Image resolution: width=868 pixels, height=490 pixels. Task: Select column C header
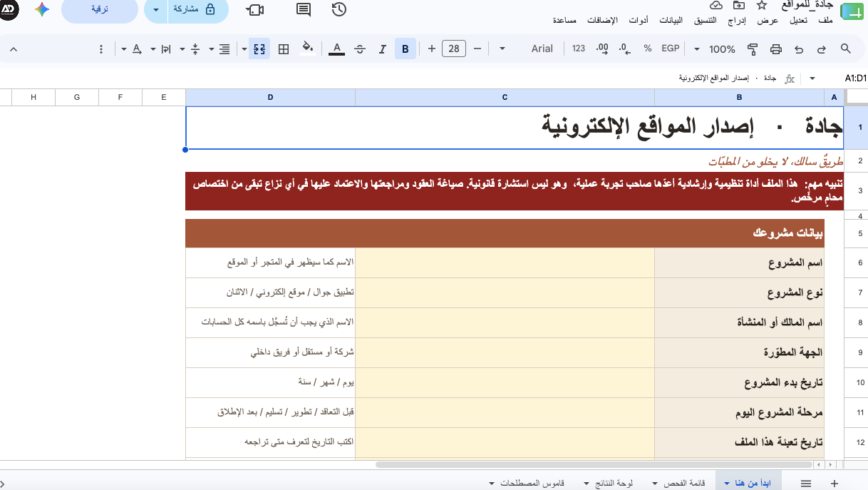coord(505,97)
